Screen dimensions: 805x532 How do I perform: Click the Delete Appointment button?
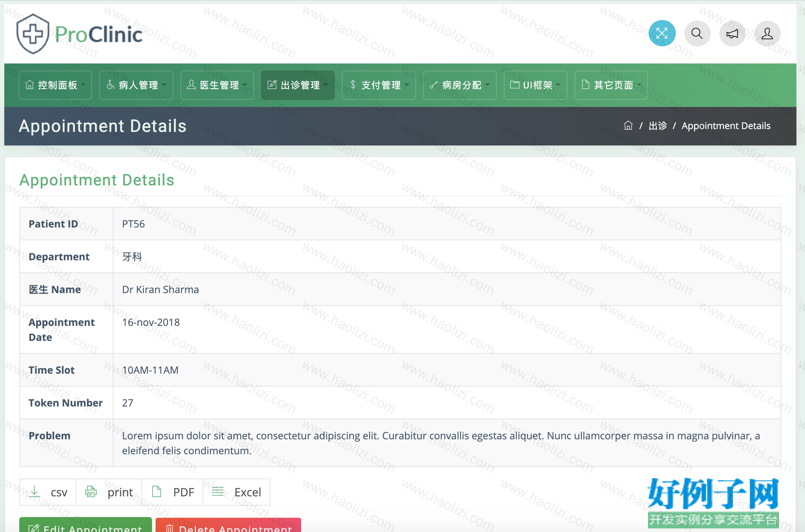pos(228,525)
